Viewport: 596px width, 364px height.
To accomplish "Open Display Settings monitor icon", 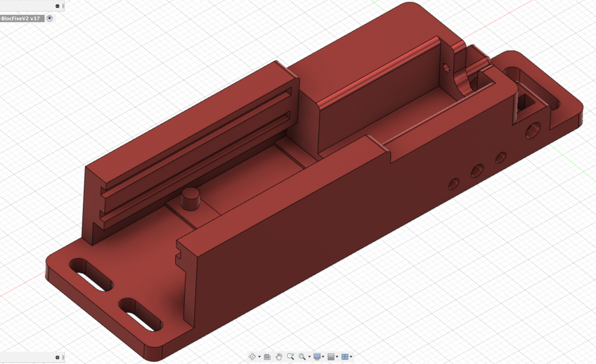I will (x=317, y=356).
